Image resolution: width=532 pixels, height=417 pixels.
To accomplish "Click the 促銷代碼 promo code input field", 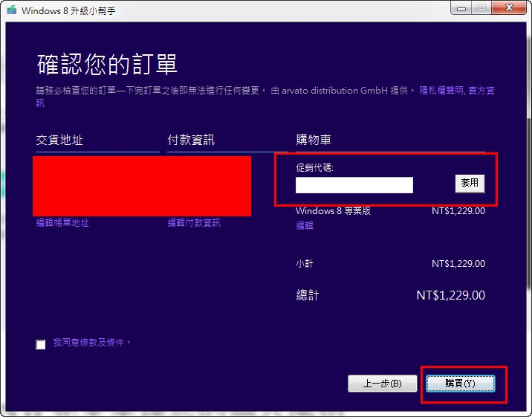I will 354,185.
